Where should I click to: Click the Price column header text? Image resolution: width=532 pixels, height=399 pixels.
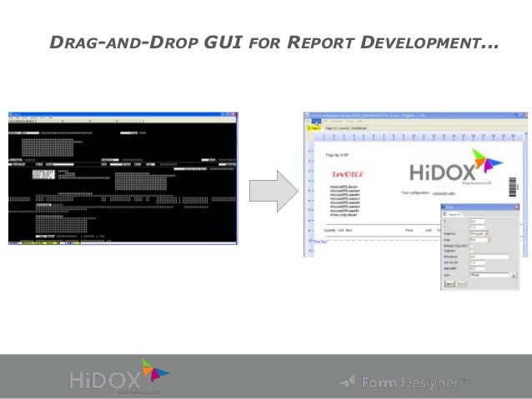[x=409, y=230]
